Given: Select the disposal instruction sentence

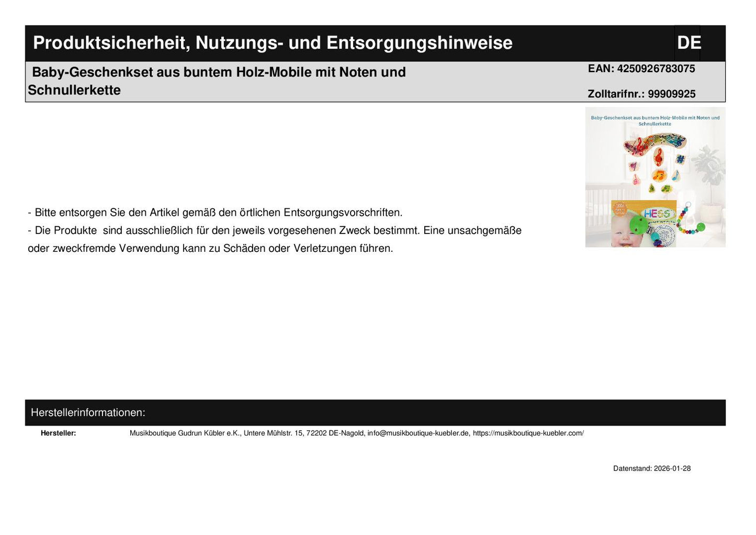Looking at the screenshot, I should tap(215, 213).
